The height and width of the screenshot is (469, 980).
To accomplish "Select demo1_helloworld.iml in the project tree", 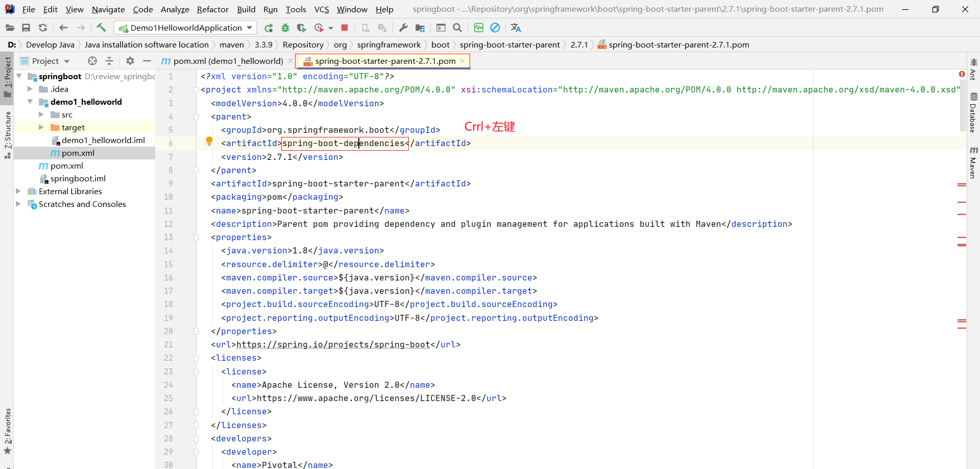I will [103, 140].
